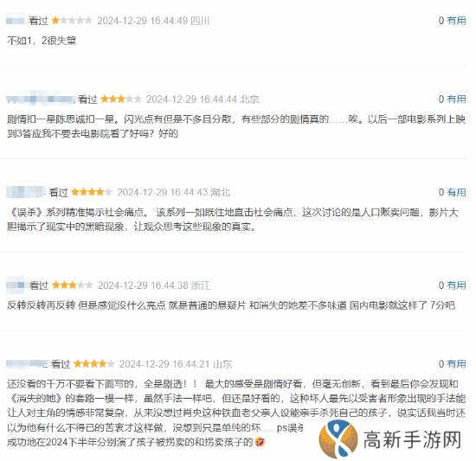This screenshot has height=461, width=476.
Task: Click 有用 on the Hubei review
Action: (x=456, y=192)
